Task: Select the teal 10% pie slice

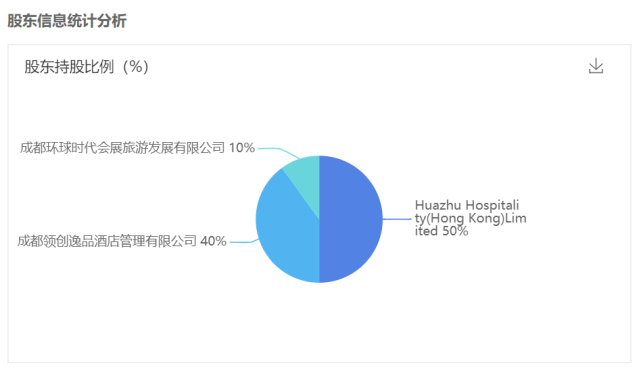Action: click(x=306, y=176)
